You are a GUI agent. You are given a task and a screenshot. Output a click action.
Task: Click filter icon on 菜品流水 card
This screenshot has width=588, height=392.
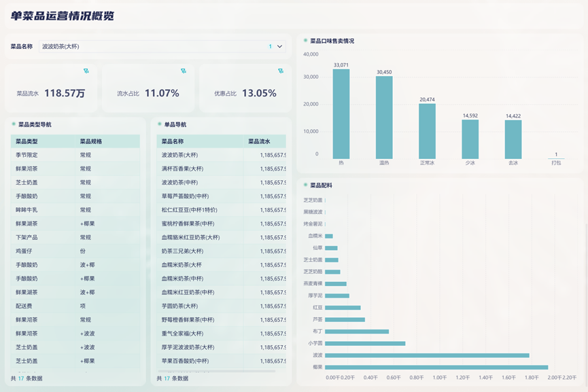(86, 71)
